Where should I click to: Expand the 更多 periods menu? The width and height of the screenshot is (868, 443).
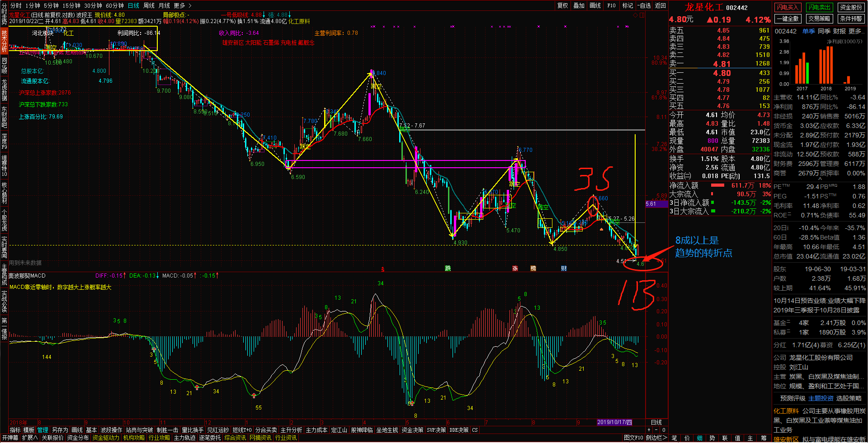[x=183, y=5]
